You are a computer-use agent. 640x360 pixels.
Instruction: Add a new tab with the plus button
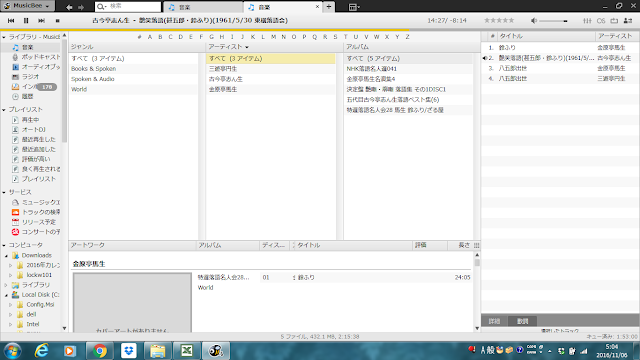[x=329, y=7]
